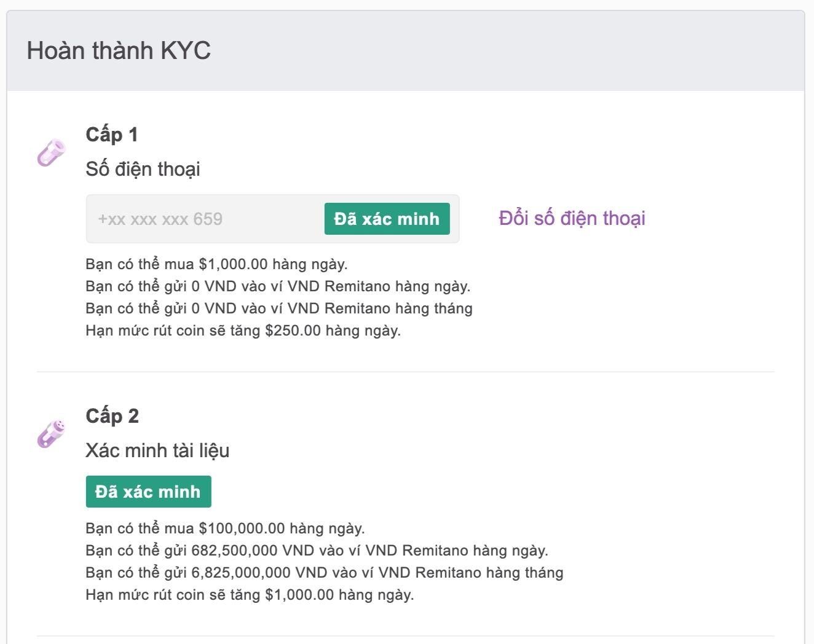Click Đã xác minh under Xác minh tài liệu

(x=148, y=492)
